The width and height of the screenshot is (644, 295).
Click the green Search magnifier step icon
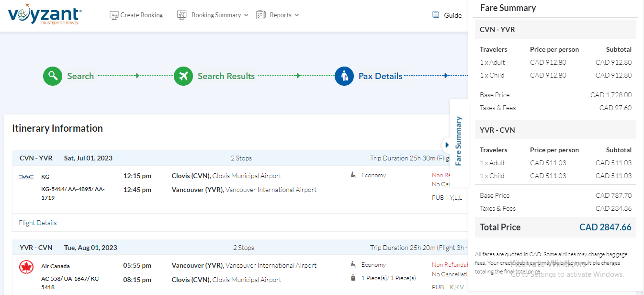(x=53, y=76)
